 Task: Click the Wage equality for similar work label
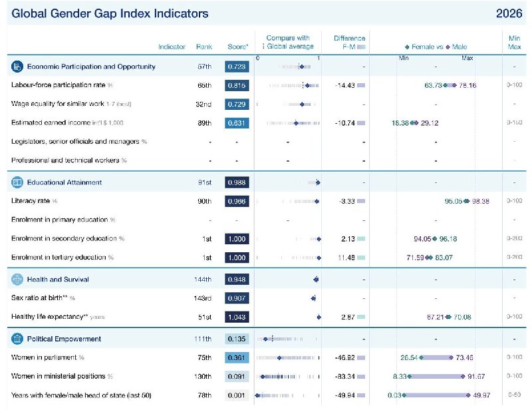(x=71, y=104)
